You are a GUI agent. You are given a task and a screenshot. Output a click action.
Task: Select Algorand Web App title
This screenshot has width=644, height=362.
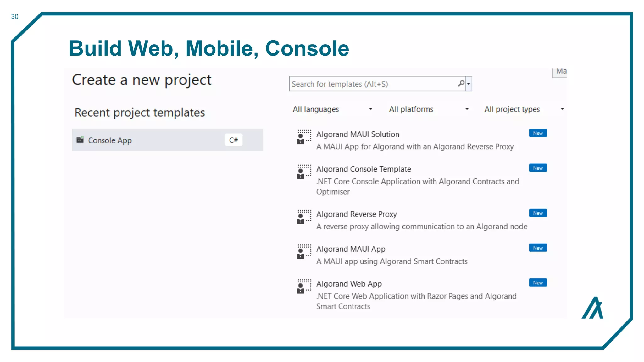point(349,284)
